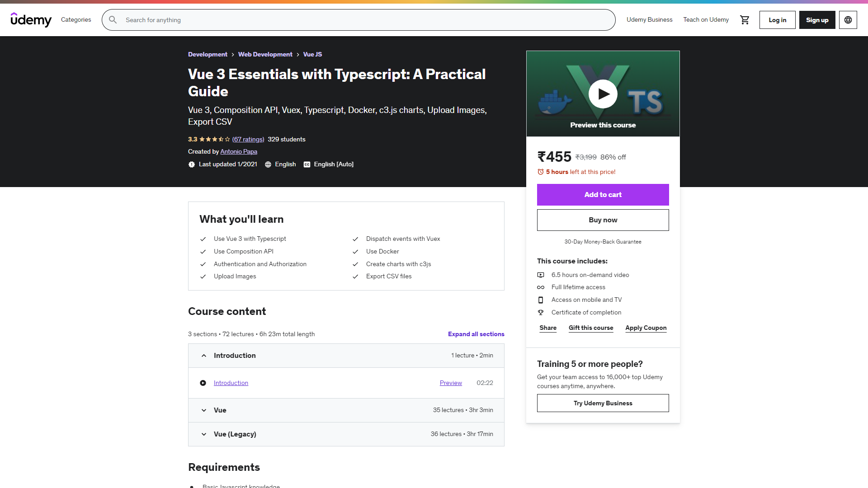Click the course preview thumbnail image
Image resolution: width=868 pixels, height=488 pixels.
click(x=603, y=94)
